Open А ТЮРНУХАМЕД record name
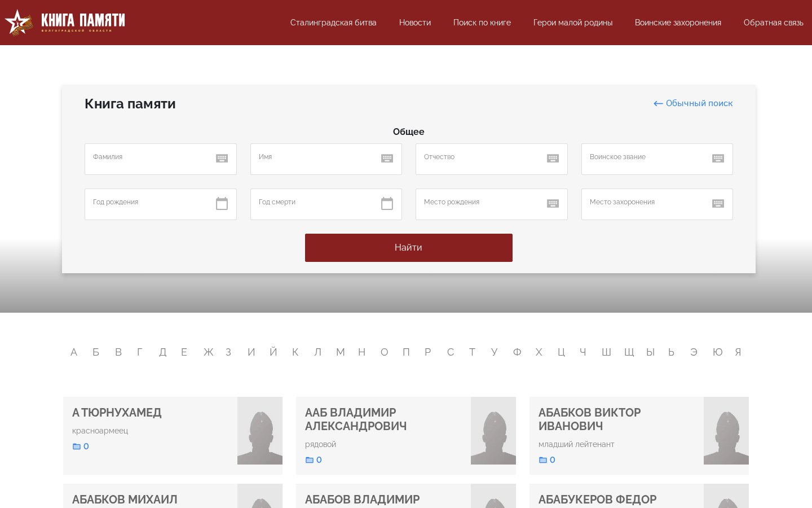This screenshot has height=508, width=812. (117, 413)
